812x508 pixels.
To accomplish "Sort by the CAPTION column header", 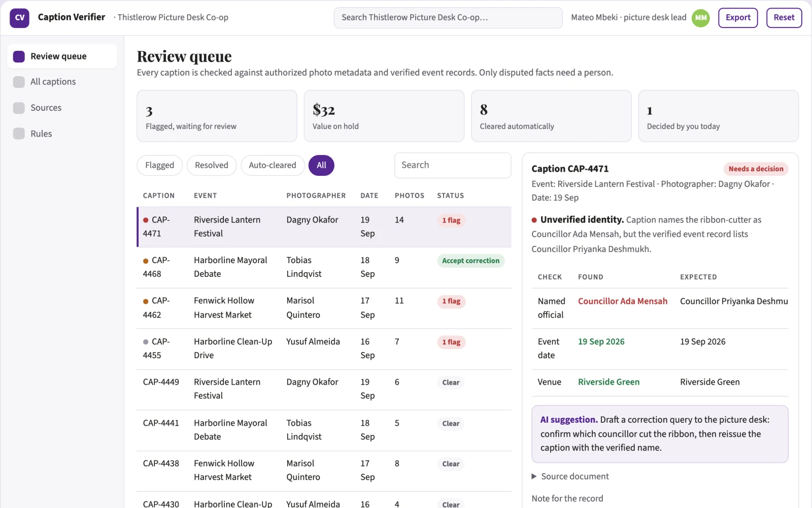I will 159,196.
